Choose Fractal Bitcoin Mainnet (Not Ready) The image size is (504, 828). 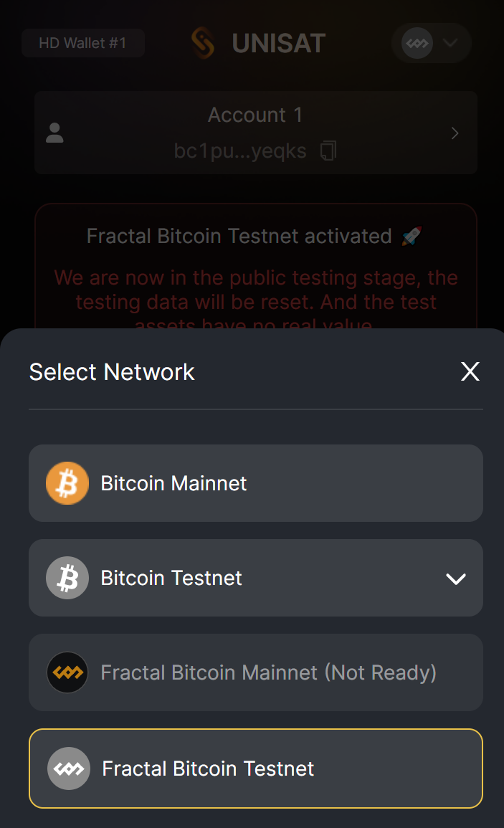268,672
